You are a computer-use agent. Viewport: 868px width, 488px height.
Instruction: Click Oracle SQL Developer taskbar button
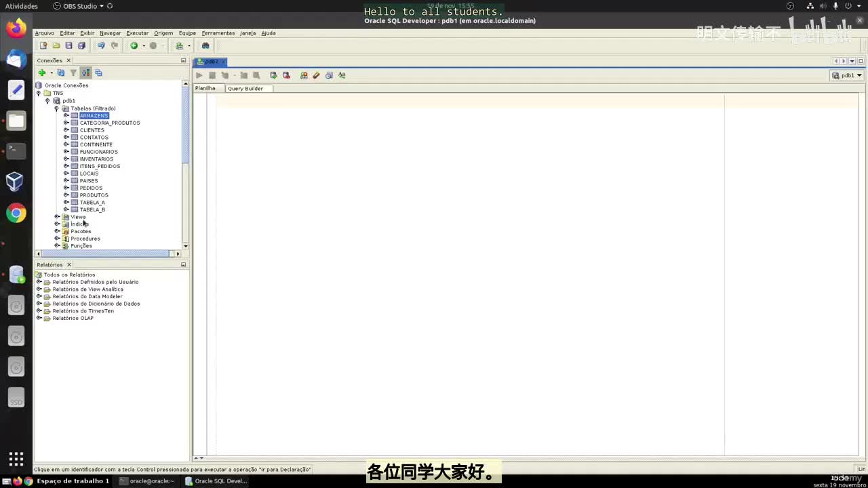tap(216, 481)
